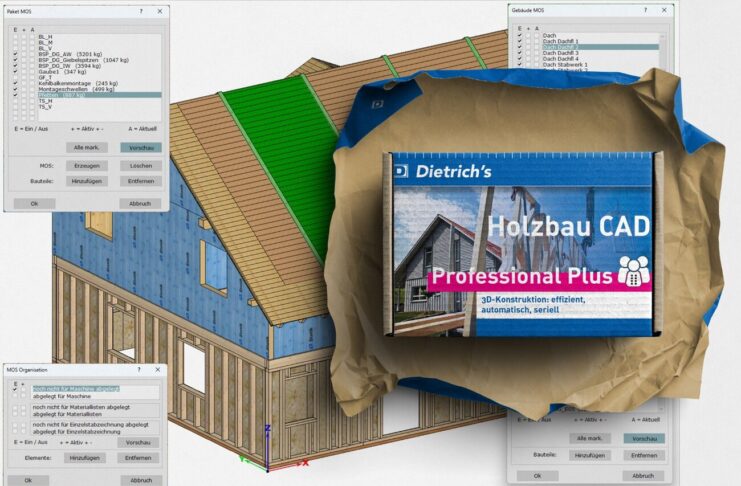
Task: Click Hinzufügen for Bauteile in Gebäude MOS
Action: (590, 455)
